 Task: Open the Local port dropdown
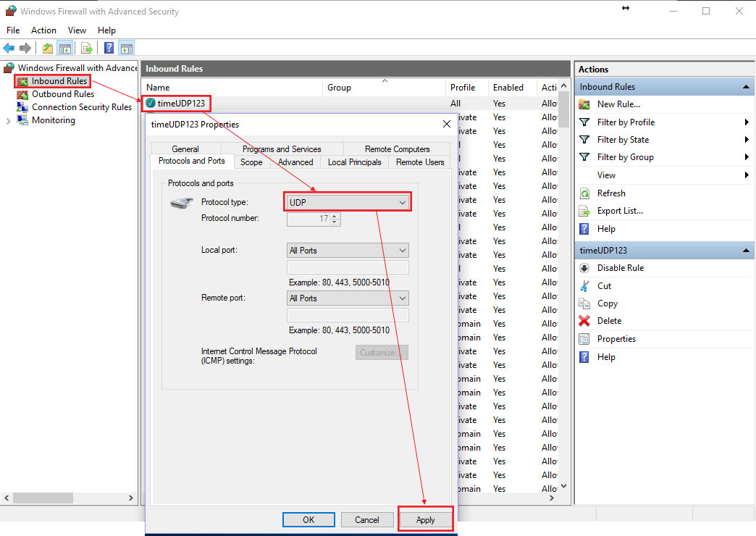pyautogui.click(x=348, y=251)
